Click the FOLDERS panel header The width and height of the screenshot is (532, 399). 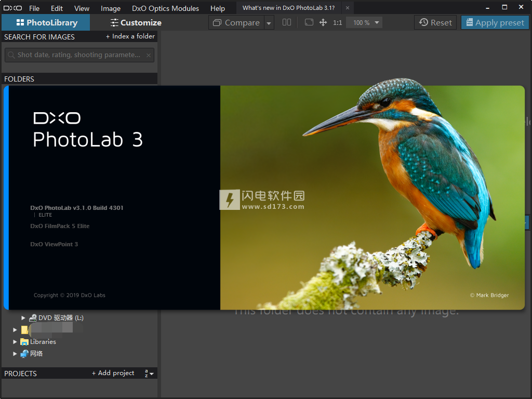point(79,79)
